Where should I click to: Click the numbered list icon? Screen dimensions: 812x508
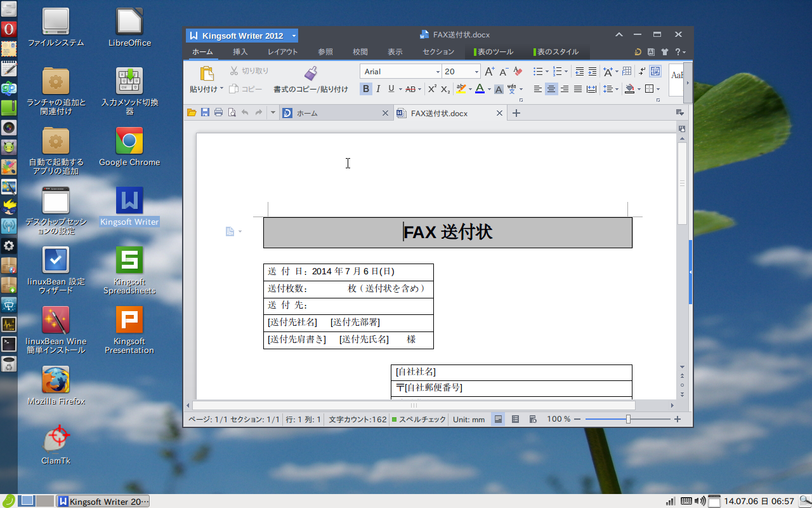(x=556, y=72)
